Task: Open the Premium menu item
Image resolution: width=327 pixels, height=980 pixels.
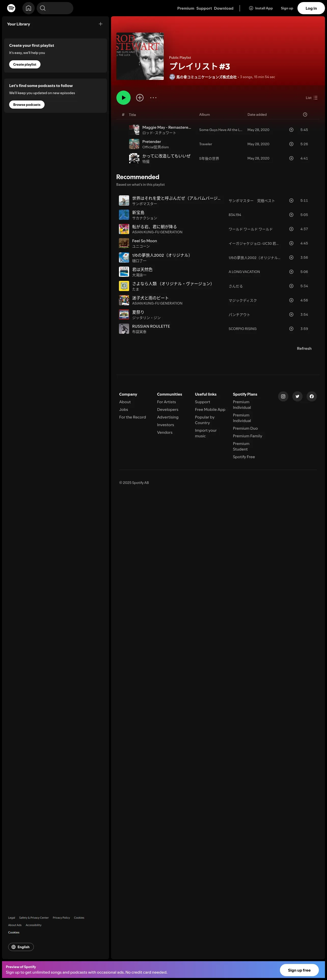Action: click(186, 8)
